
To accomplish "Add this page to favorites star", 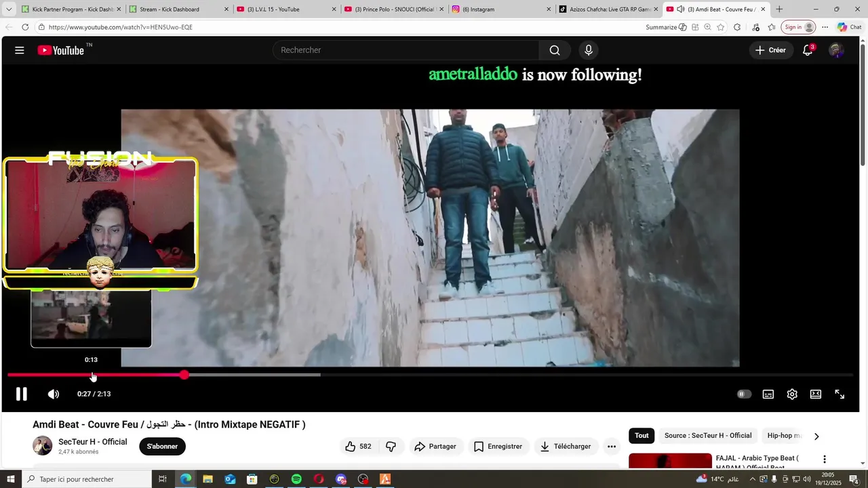I will [x=721, y=27].
